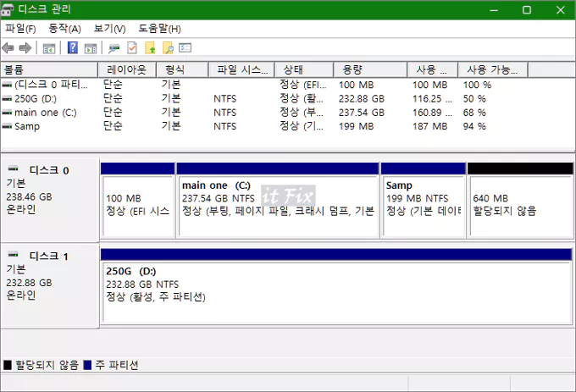
Task: Click the 187 MB free space cell
Action: [x=429, y=127]
